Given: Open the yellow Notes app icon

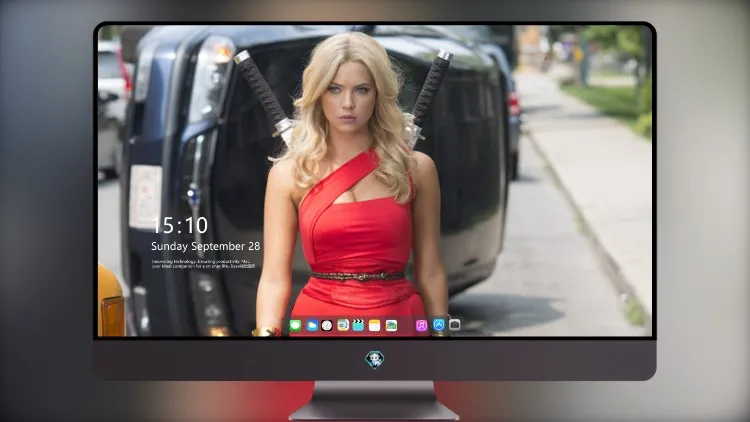Looking at the screenshot, I should click(x=375, y=326).
